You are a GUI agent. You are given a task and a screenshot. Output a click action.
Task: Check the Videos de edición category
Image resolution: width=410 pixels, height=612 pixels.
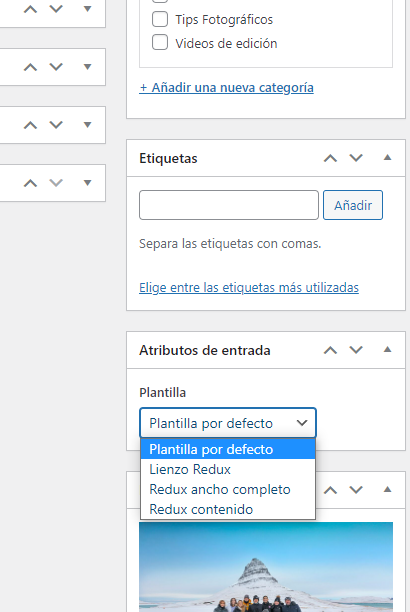160,43
